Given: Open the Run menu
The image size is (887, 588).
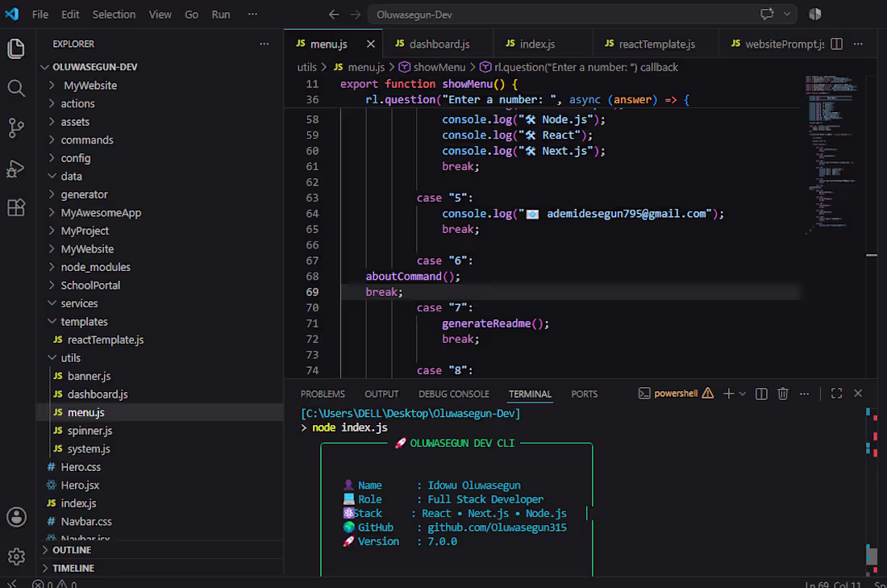Looking at the screenshot, I should pos(221,15).
